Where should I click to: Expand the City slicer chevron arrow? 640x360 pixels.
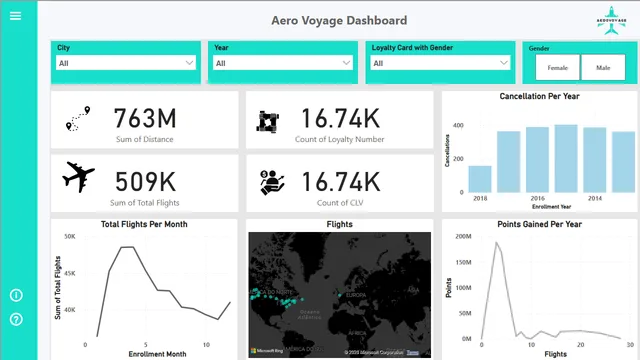pos(189,63)
